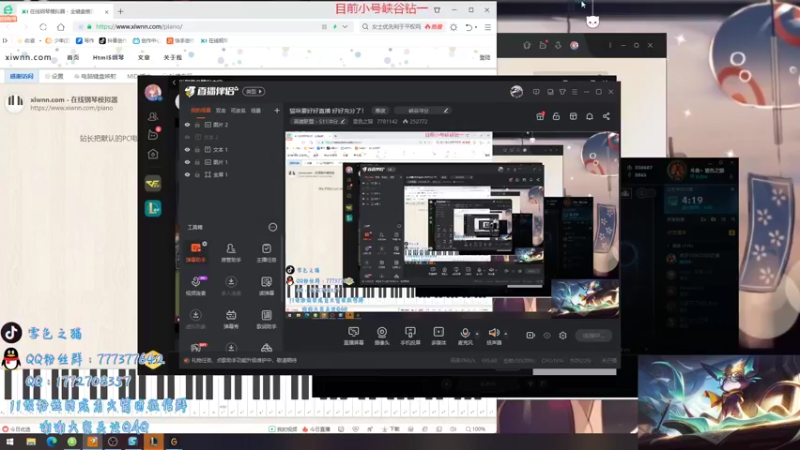Open streaming settings gear icon
Image resolution: width=800 pixels, height=450 pixels.
pos(563,335)
